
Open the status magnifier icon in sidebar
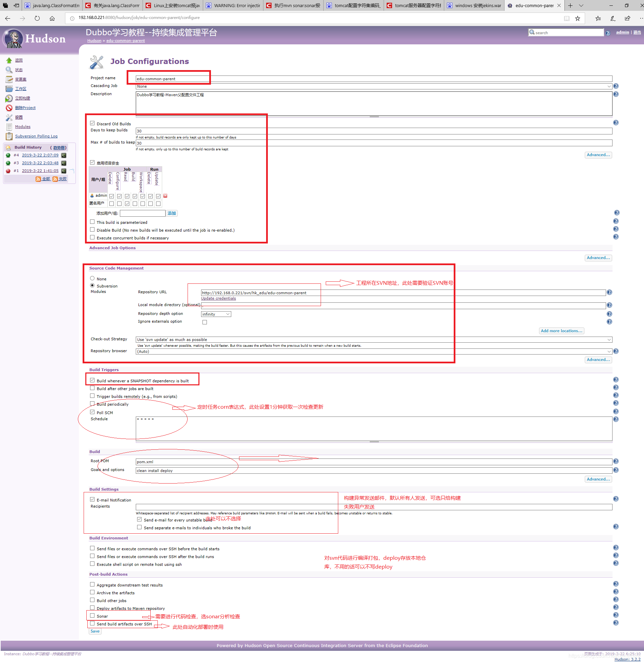coord(9,70)
